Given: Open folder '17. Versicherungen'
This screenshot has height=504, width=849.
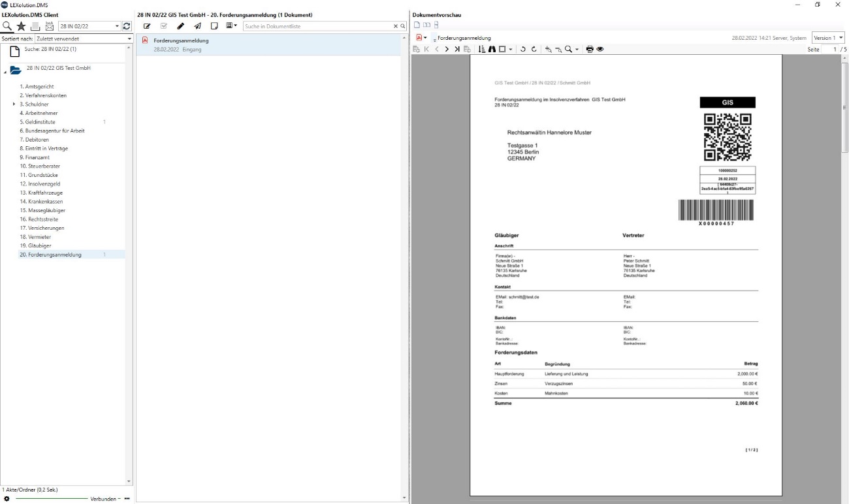Looking at the screenshot, I should pos(42,228).
